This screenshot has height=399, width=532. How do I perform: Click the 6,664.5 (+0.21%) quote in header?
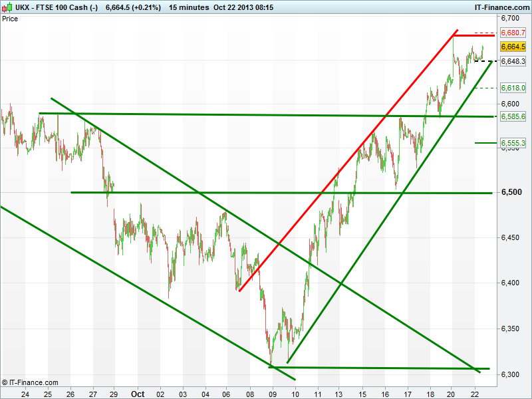[x=134, y=7]
